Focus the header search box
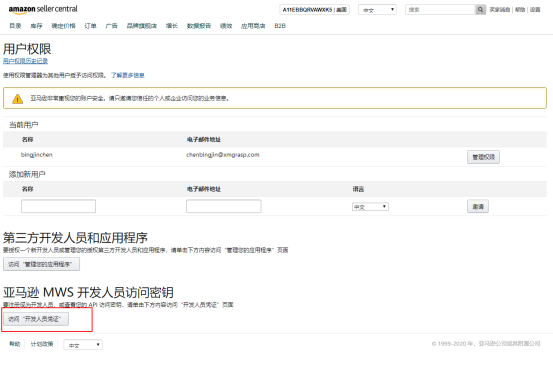Image resolution: width=553 pixels, height=365 pixels. tap(440, 10)
